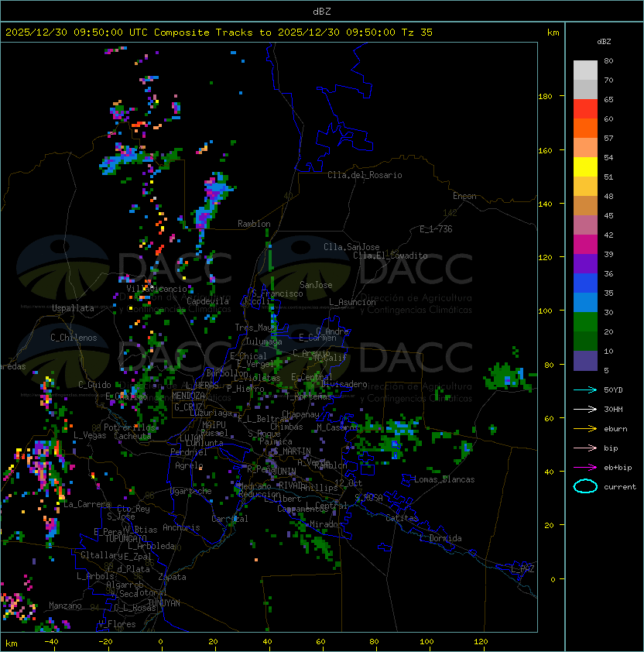The width and height of the screenshot is (644, 652).
Task: Click the 180 km axis tick label
Action: point(545,97)
